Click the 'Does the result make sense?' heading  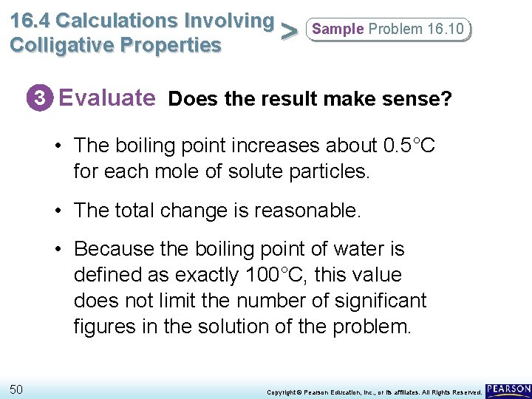(x=310, y=98)
